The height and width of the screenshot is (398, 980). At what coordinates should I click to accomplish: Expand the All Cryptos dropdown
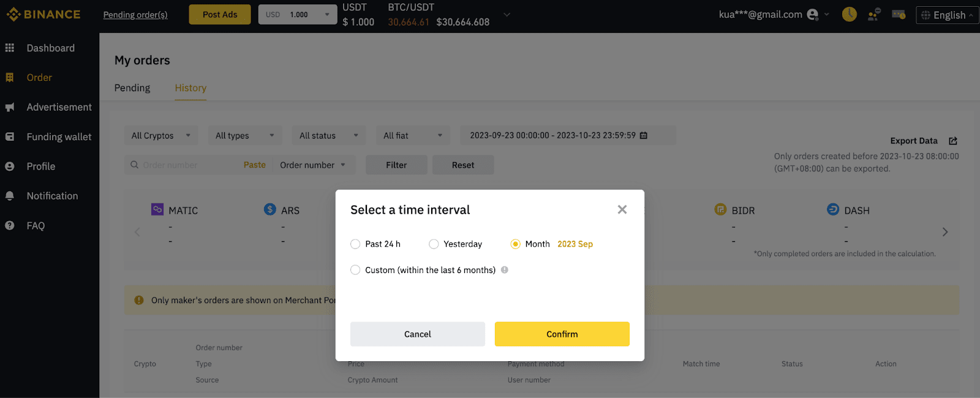point(160,135)
